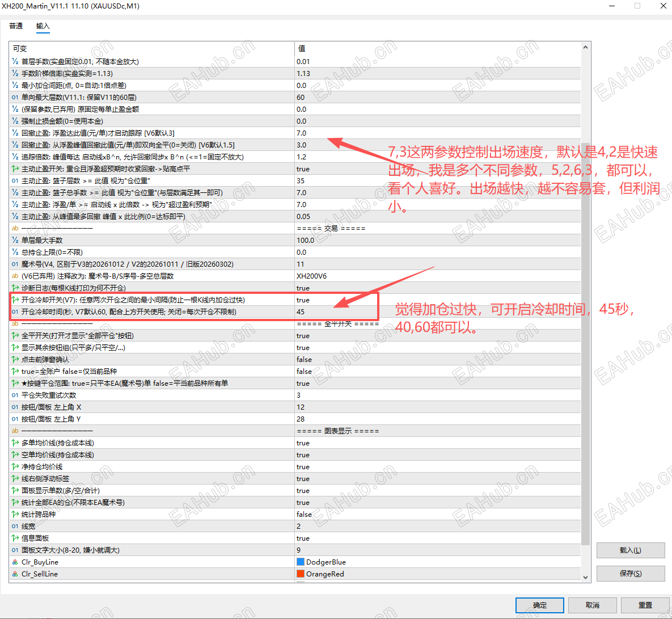
Task: Select the bool icon of 净持仓均价线 row
Action: tap(15, 467)
